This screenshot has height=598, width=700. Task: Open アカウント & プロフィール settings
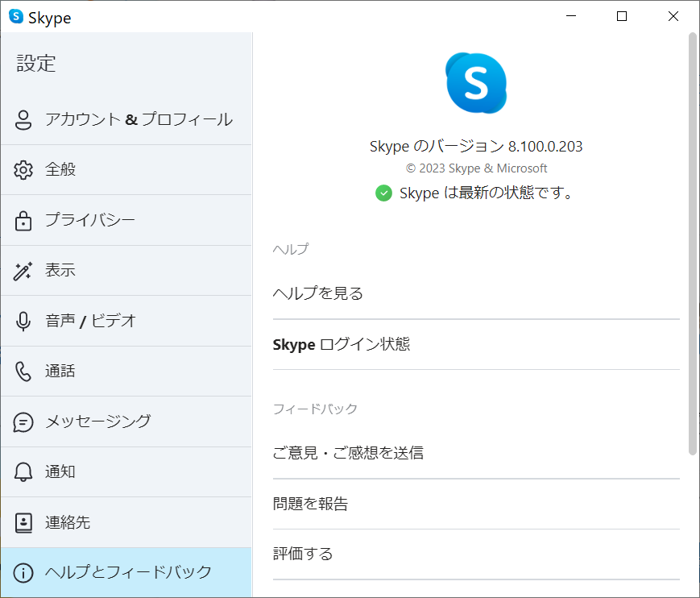pos(126,120)
